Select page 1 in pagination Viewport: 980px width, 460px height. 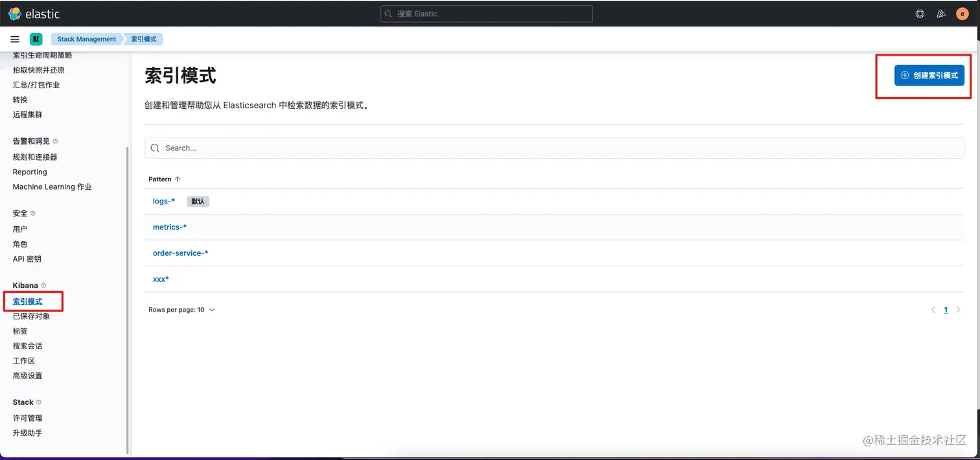pyautogui.click(x=946, y=310)
